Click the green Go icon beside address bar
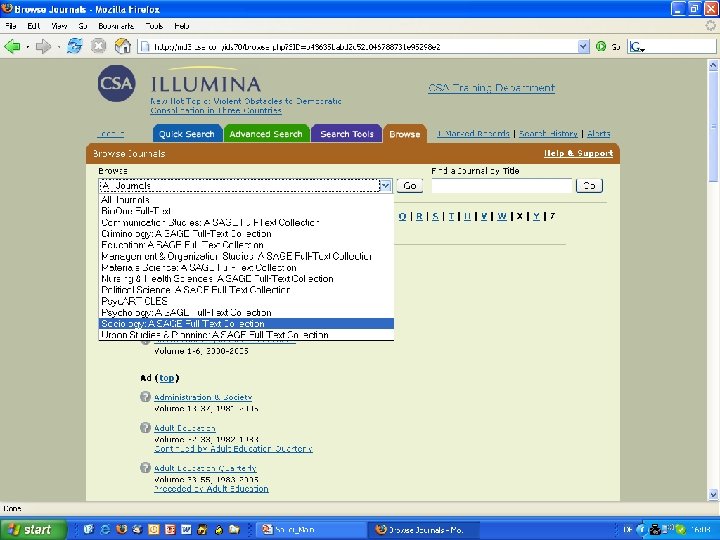 point(601,46)
